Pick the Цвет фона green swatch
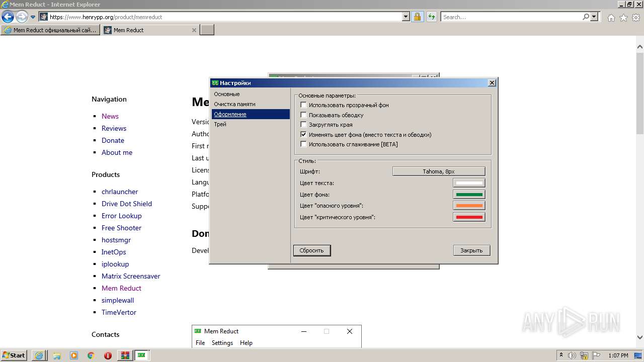644x362 pixels. click(x=469, y=195)
